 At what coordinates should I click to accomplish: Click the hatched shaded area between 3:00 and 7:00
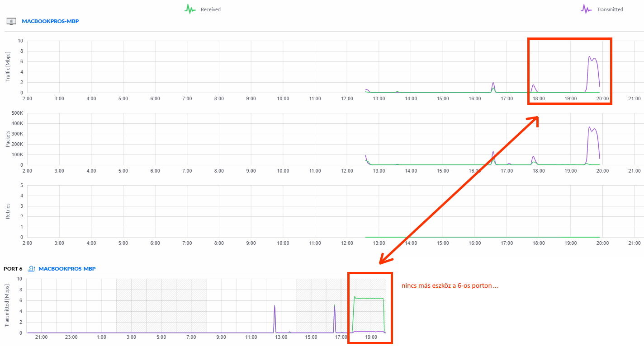click(x=161, y=306)
